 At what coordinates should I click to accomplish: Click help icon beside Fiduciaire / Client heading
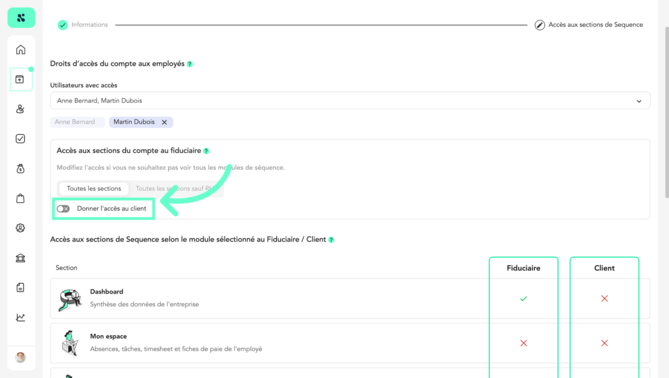tap(332, 240)
